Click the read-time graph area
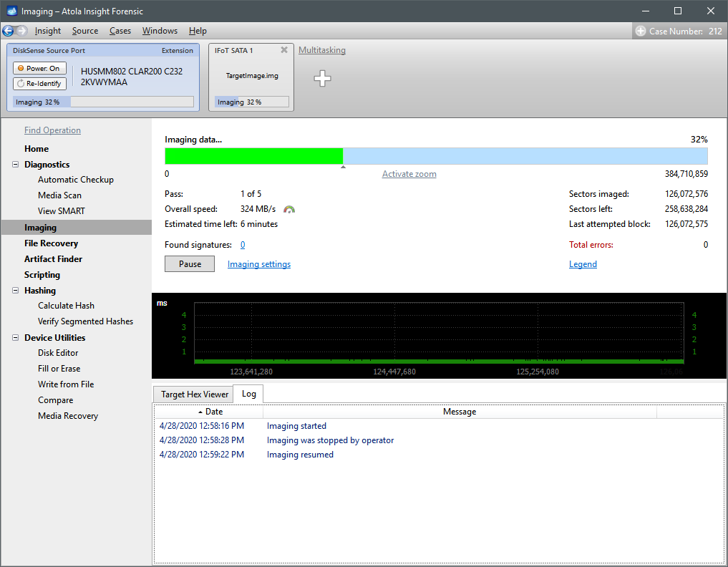The image size is (728, 567). [x=439, y=332]
